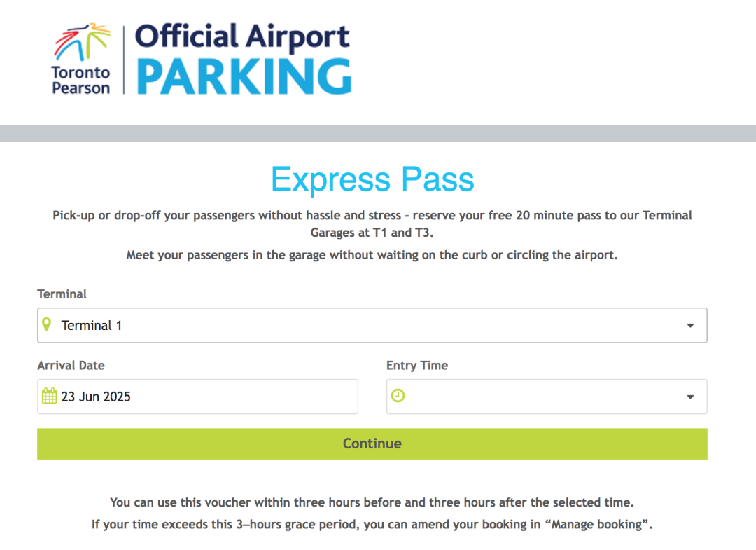The width and height of the screenshot is (756, 550).
Task: Click the Arrival Date label
Action: [x=71, y=366]
